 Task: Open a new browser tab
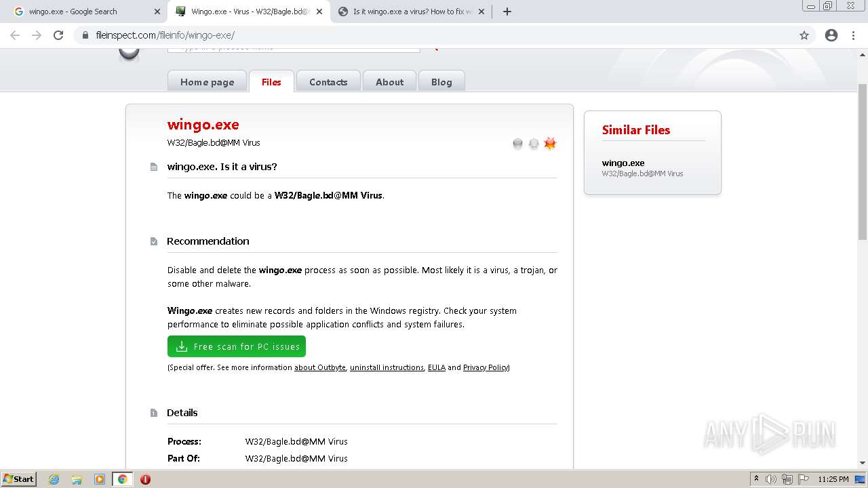pyautogui.click(x=507, y=12)
